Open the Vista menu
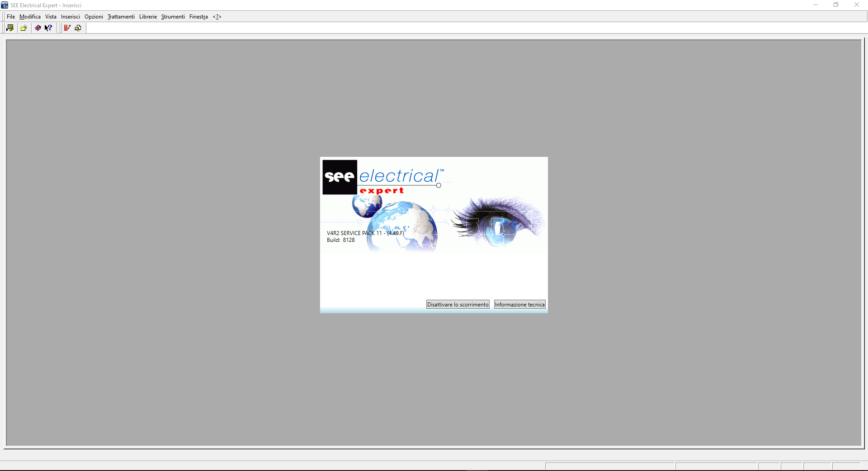Screen dimensions: 868x471 51,17
